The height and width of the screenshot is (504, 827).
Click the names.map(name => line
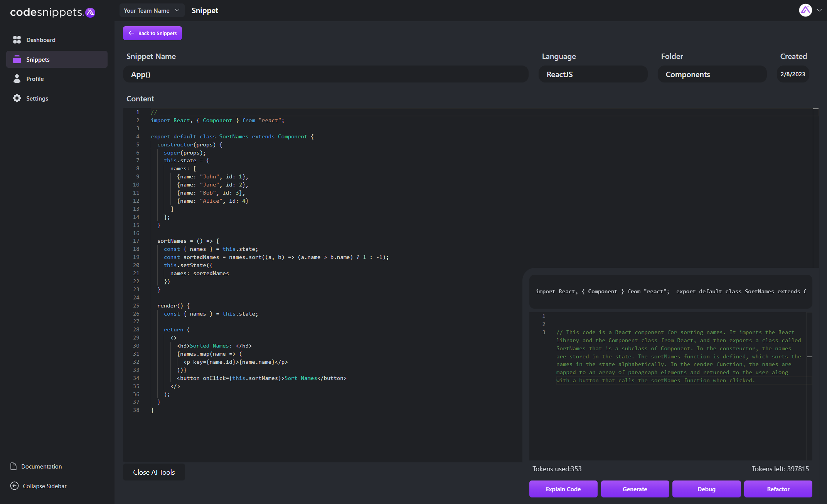coord(209,354)
